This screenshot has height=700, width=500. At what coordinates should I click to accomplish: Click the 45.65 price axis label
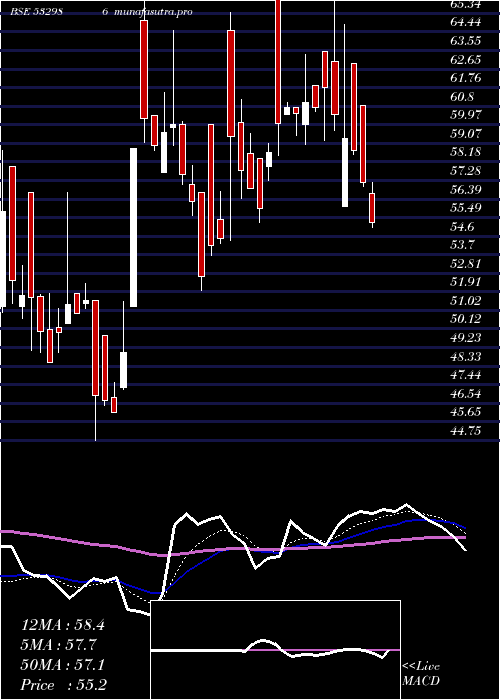[466, 412]
